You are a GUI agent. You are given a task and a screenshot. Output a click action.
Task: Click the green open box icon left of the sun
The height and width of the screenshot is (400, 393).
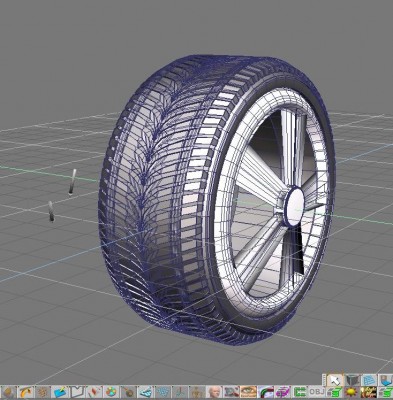click(334, 392)
